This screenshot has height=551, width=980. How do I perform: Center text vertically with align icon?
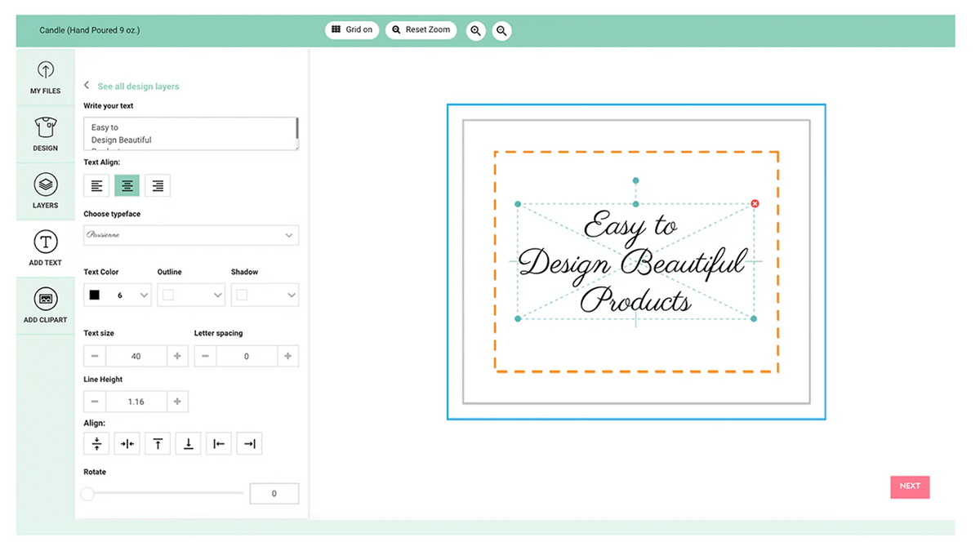(97, 443)
